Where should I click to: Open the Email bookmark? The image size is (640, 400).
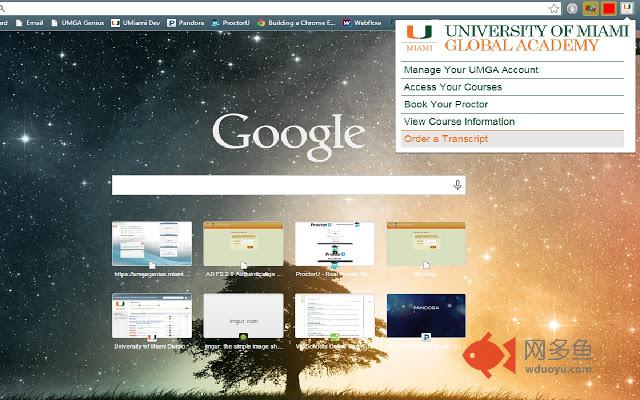pyautogui.click(x=30, y=23)
